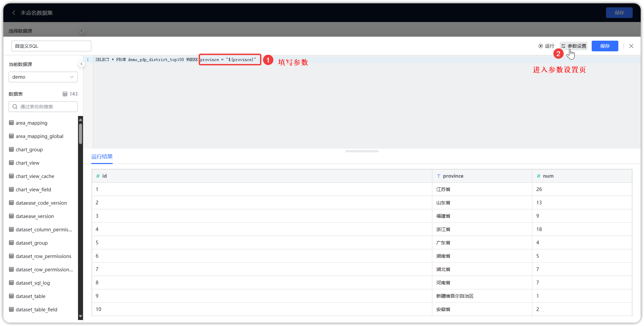Image resolution: width=644 pixels, height=326 pixels.
Task: Open 参数设置 parameter settings
Action: [573, 46]
